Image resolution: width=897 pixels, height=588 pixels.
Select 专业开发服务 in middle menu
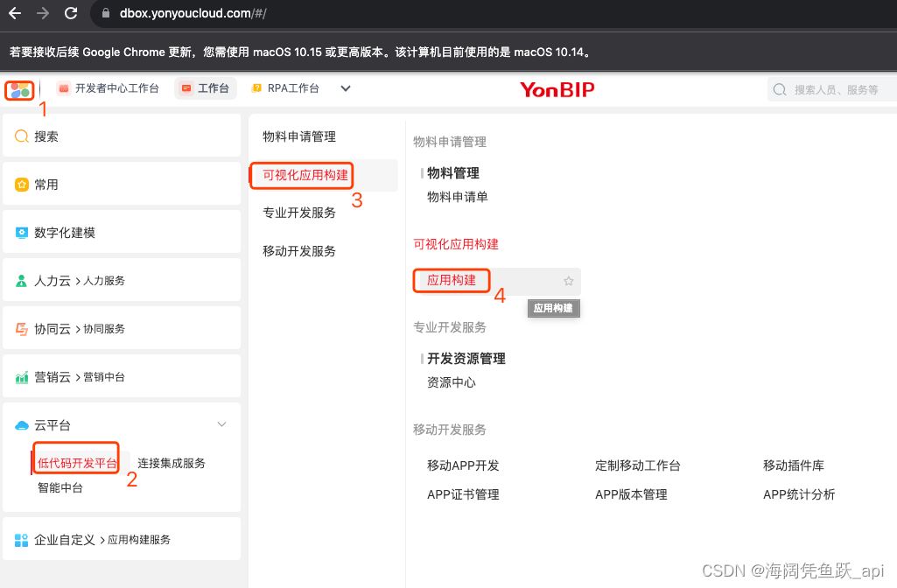299,213
